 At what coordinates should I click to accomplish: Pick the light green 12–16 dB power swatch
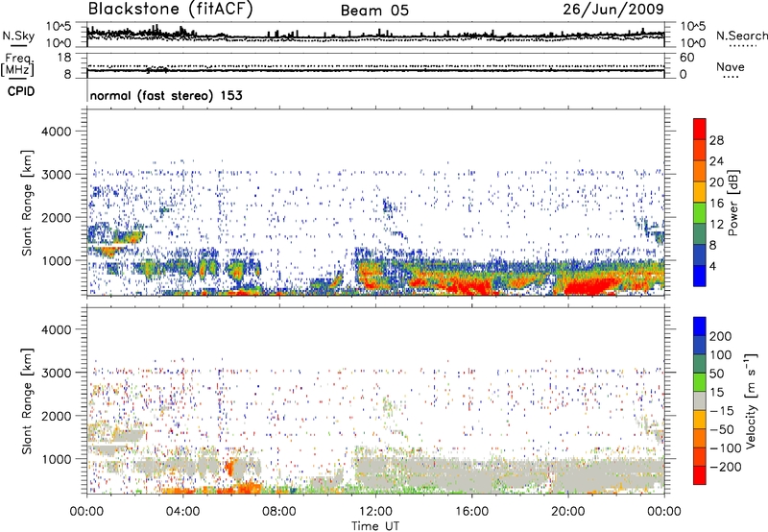[700, 213]
